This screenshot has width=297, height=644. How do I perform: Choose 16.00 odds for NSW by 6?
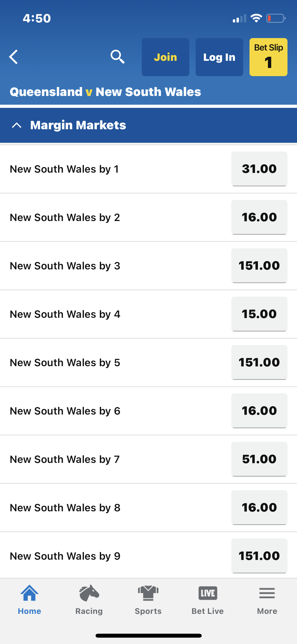(x=259, y=411)
